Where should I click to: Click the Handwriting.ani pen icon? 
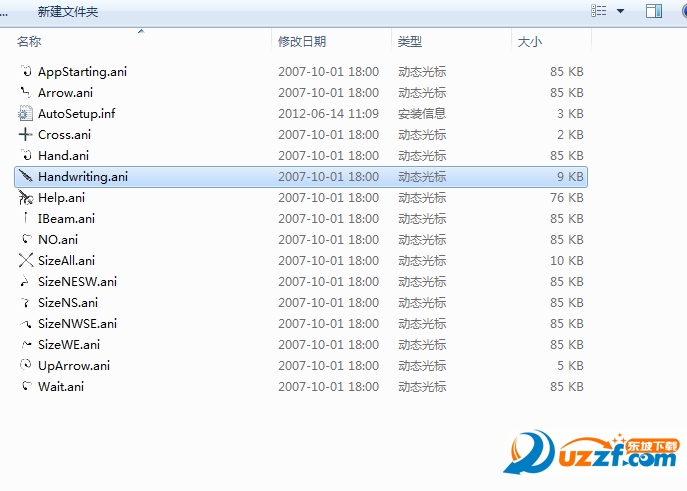pyautogui.click(x=26, y=176)
